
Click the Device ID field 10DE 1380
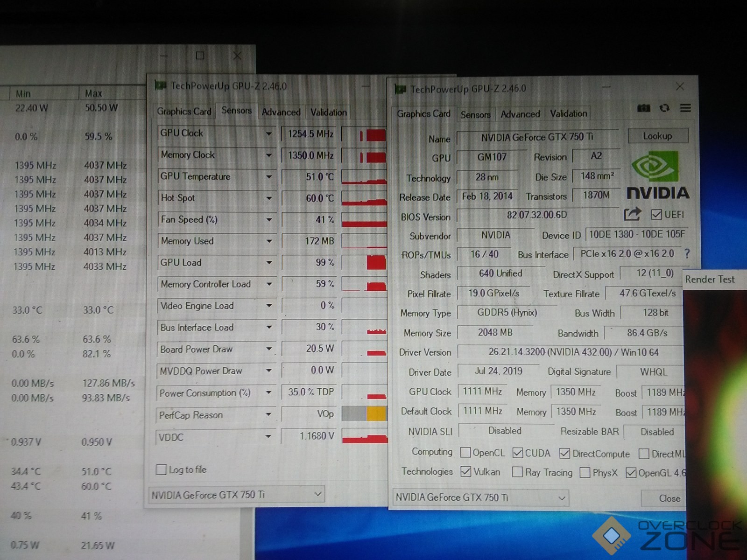point(637,234)
